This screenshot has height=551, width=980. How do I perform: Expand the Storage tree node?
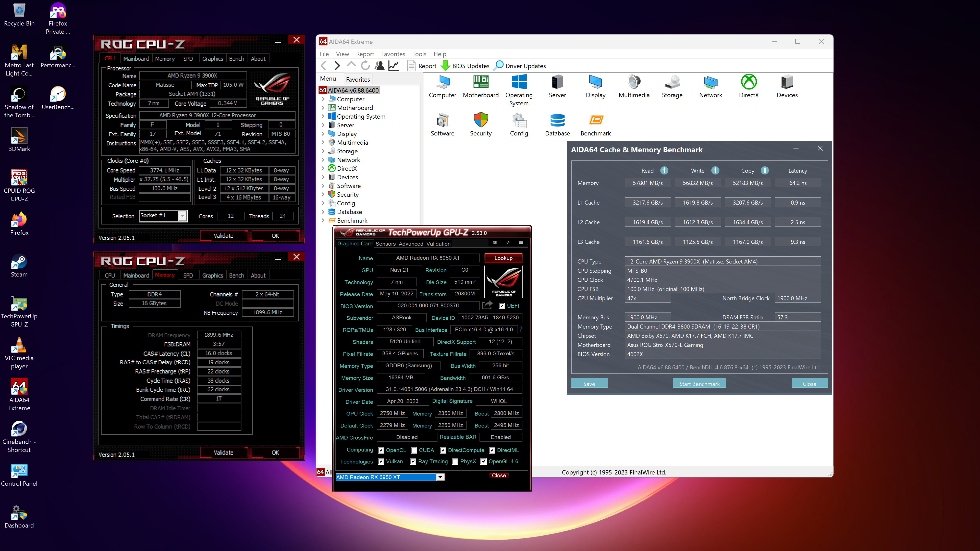point(323,151)
